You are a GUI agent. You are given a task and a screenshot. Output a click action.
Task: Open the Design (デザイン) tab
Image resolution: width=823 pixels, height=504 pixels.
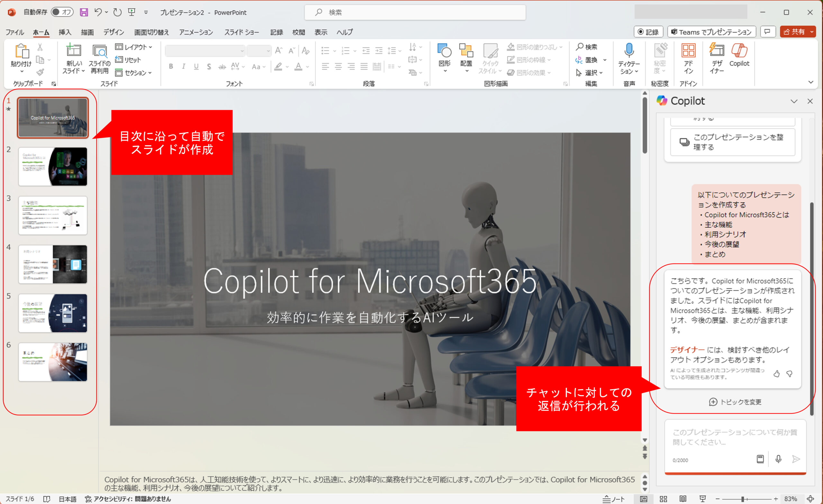click(113, 32)
